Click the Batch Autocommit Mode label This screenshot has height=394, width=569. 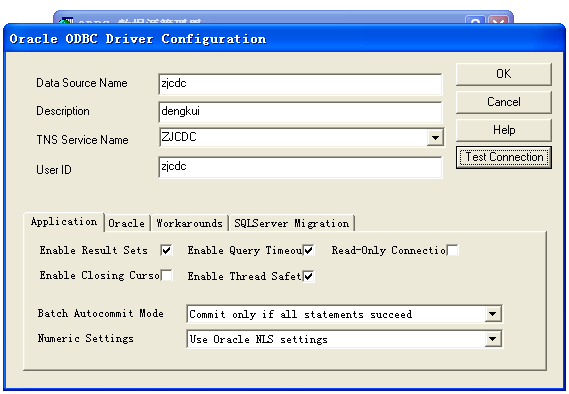point(101,313)
